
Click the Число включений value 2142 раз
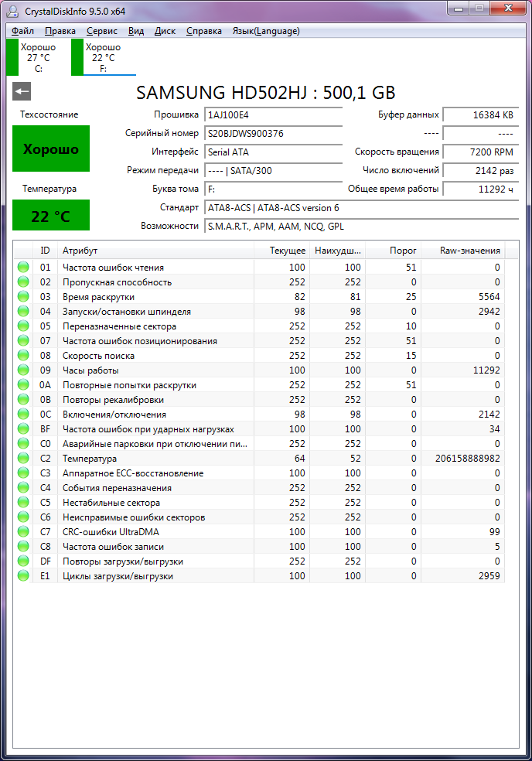[x=481, y=170]
